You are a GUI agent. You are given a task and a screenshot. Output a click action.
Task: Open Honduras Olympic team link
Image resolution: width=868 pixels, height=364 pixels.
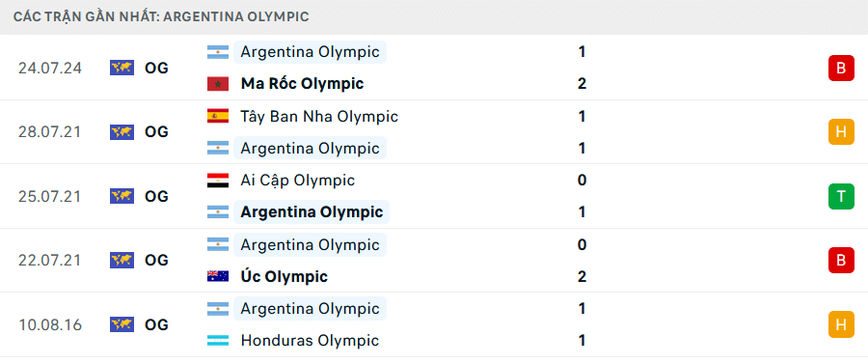[310, 340]
